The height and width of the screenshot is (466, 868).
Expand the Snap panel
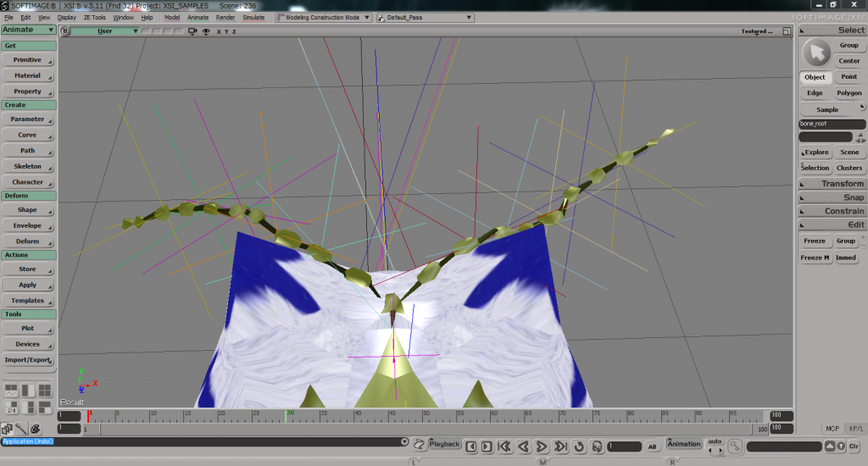point(832,197)
